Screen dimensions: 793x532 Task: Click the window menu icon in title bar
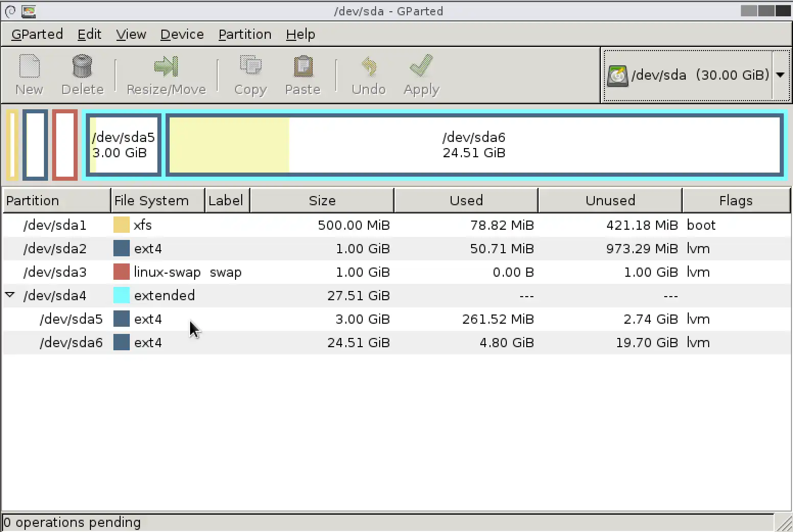tap(10, 11)
